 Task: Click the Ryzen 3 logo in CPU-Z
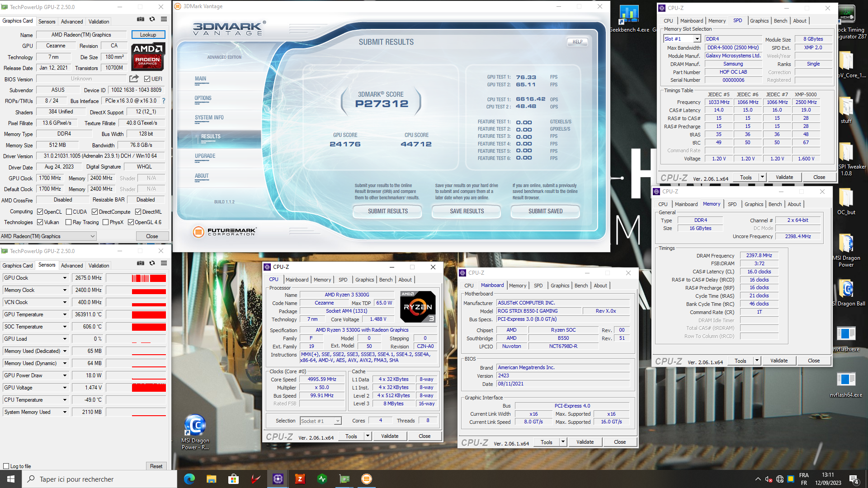point(418,306)
